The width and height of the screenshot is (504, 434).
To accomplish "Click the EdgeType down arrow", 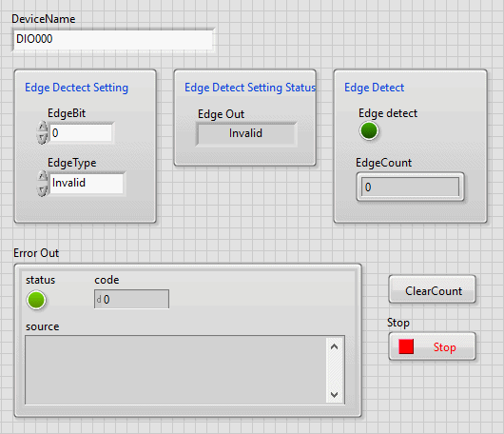I will [42, 189].
